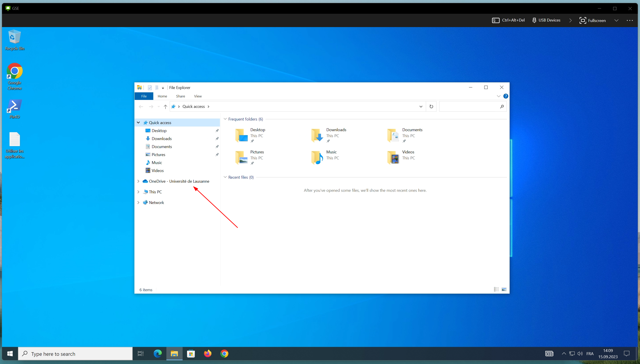This screenshot has width=640, height=364.
Task: Open address bar history dropdown arrow
Action: [x=421, y=107]
